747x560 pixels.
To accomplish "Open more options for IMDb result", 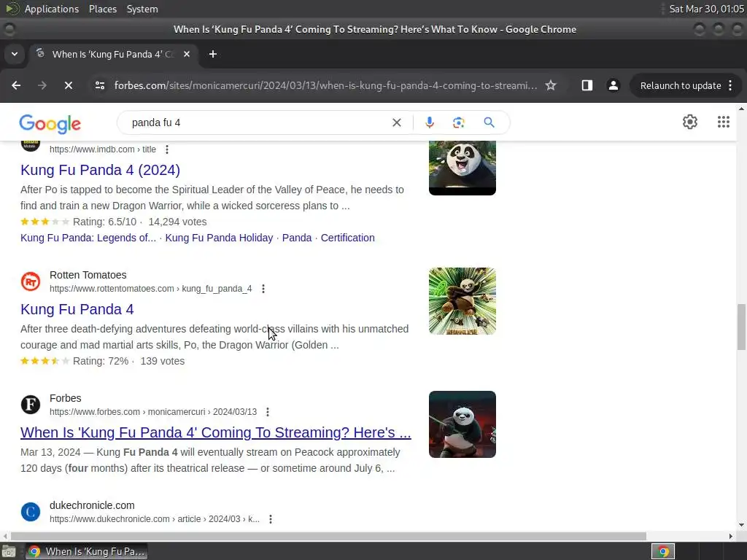I will [x=167, y=149].
